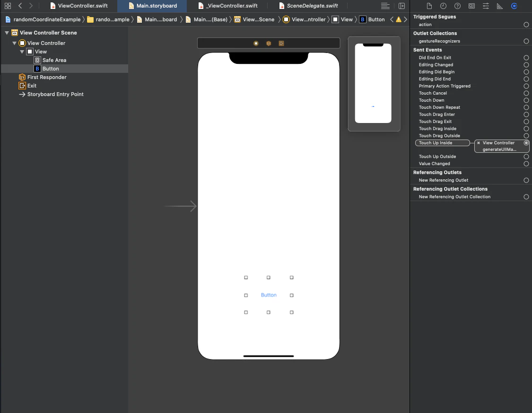Remove the generateUIMa... action connection

coord(479,143)
